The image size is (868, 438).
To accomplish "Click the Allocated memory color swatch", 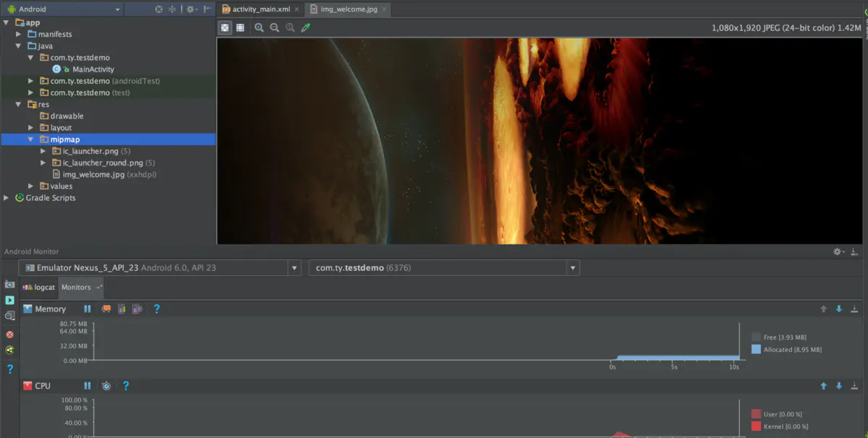I will click(x=756, y=349).
